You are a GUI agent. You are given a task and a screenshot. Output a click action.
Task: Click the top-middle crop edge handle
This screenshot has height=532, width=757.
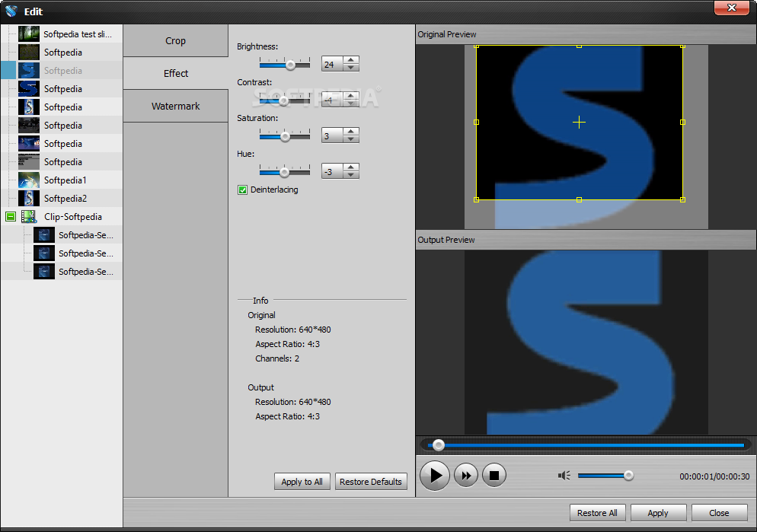(579, 46)
